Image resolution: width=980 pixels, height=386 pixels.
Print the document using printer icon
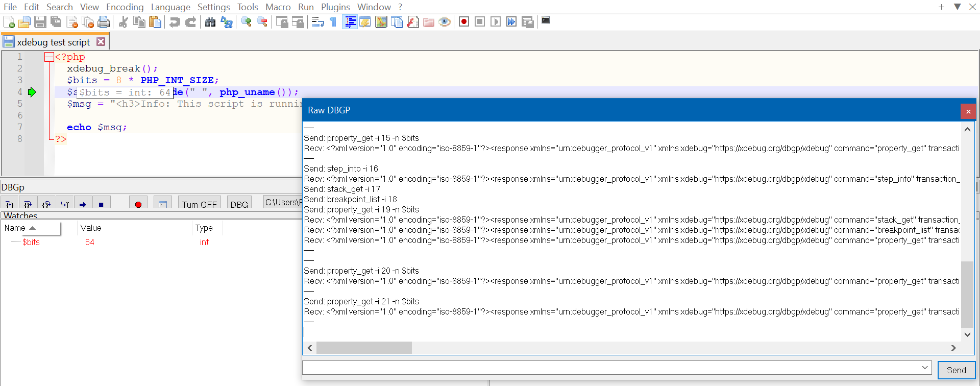pyautogui.click(x=104, y=22)
